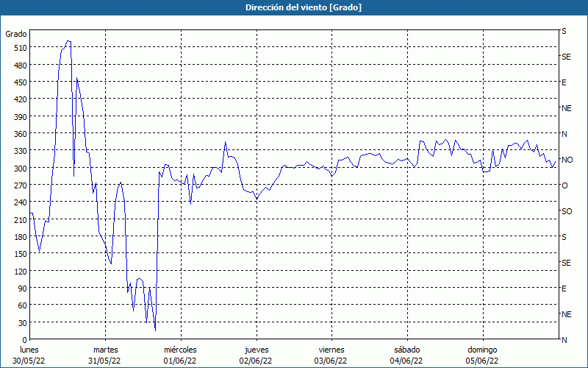Click the 390 value on the left axis
This screenshot has height=368, width=588.
tap(21, 117)
